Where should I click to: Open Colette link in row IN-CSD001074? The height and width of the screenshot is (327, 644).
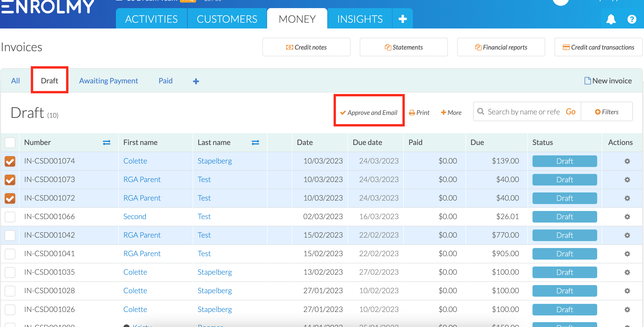(135, 161)
